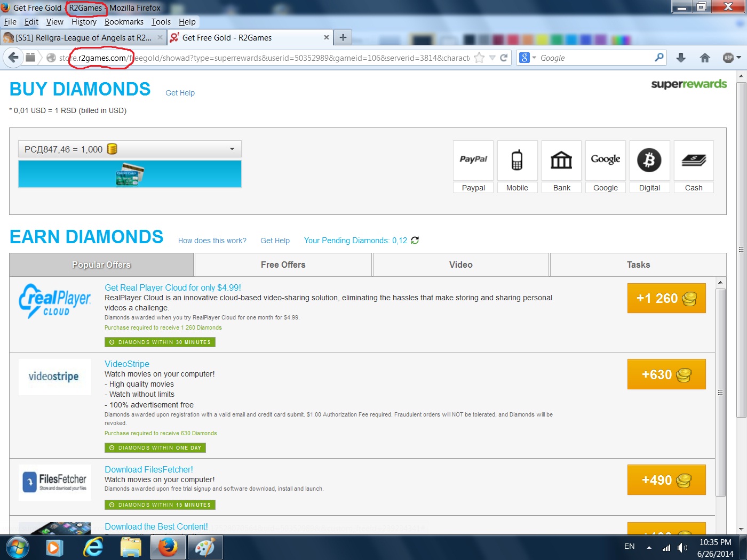Select the Paypal payment icon
747x560 pixels.
point(473,160)
